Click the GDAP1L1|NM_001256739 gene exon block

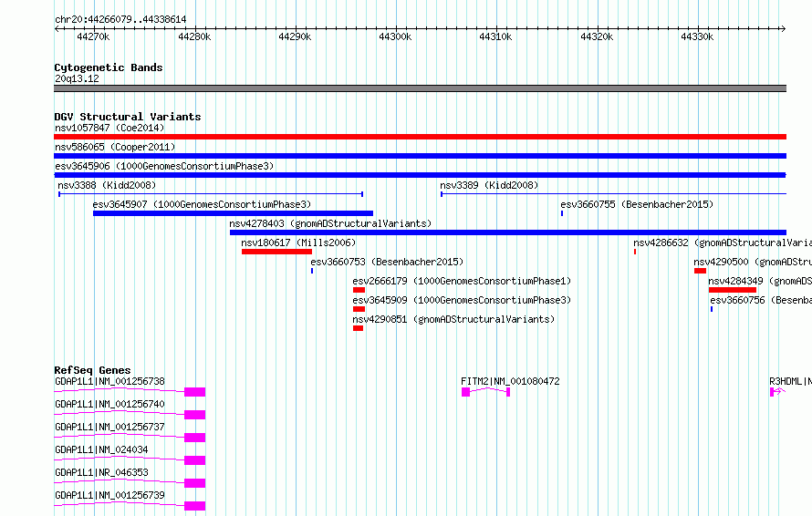point(194,506)
